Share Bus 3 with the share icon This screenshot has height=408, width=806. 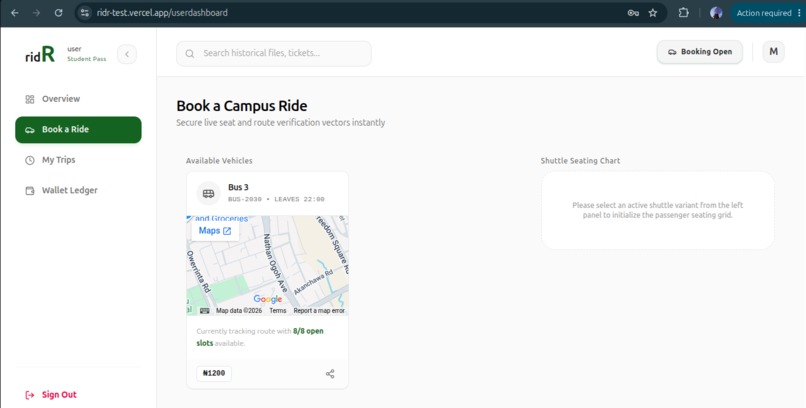tap(330, 374)
